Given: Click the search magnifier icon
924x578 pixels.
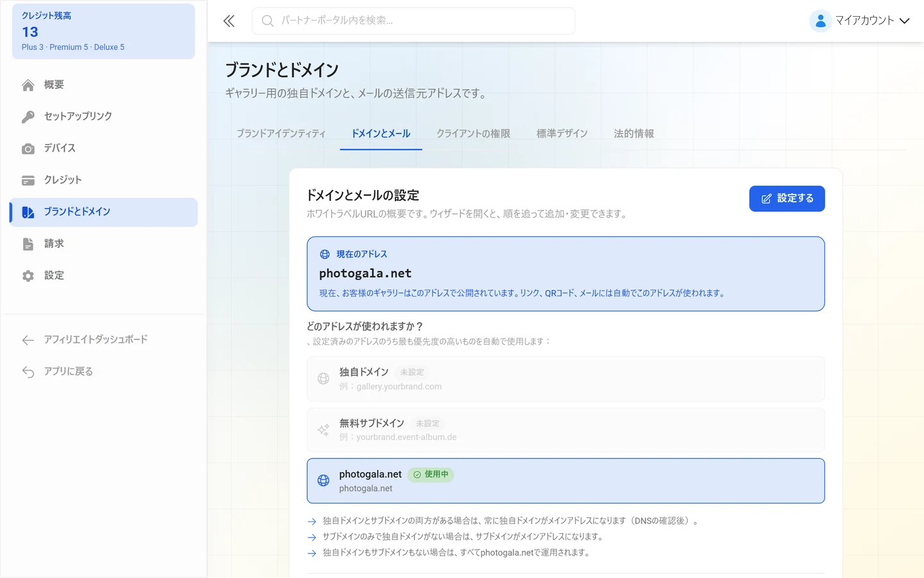Looking at the screenshot, I should point(268,21).
